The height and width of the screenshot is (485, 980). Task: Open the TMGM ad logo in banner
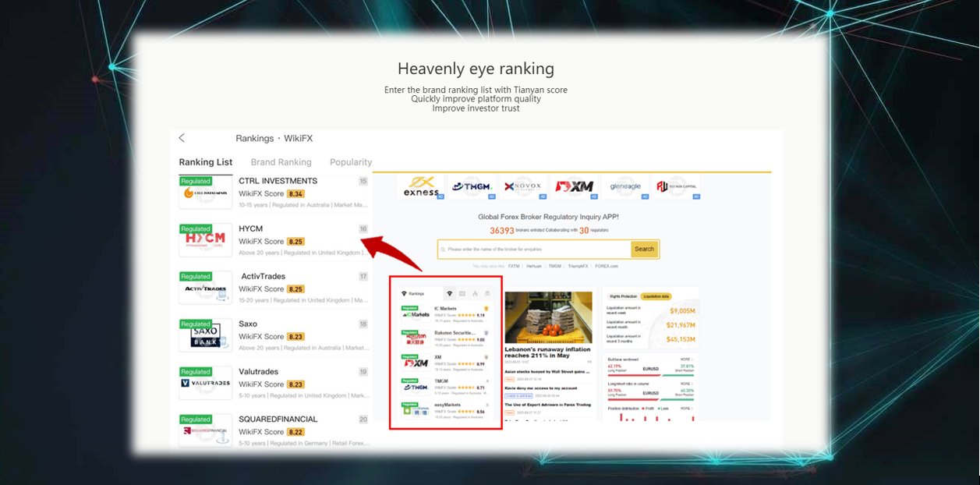(x=472, y=187)
